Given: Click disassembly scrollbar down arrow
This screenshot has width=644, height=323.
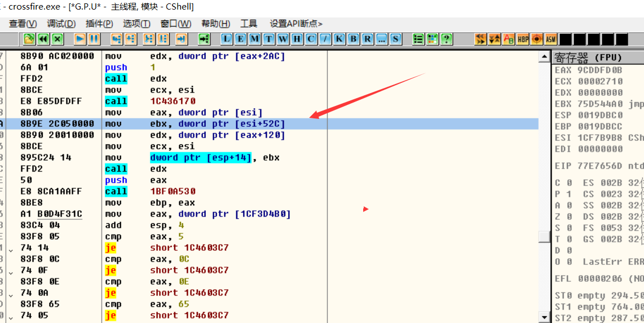Looking at the screenshot, I should 545,317.
